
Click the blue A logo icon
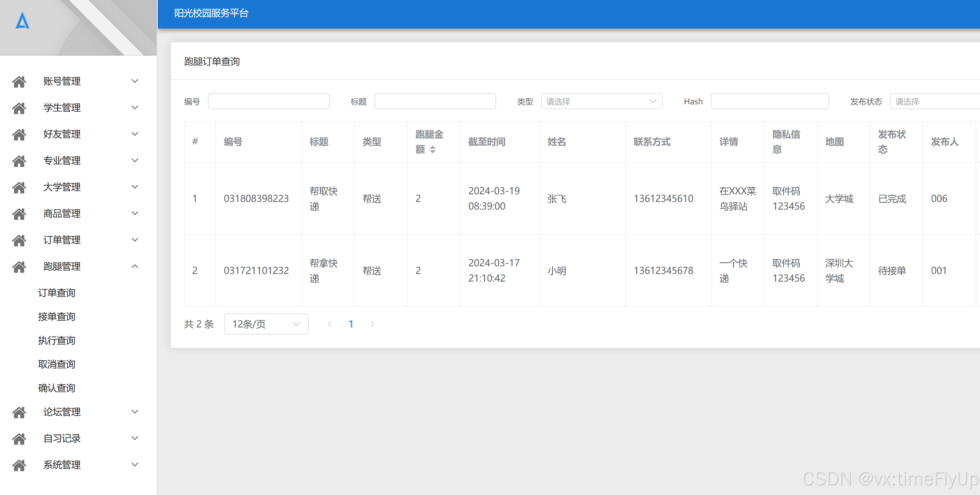click(22, 21)
